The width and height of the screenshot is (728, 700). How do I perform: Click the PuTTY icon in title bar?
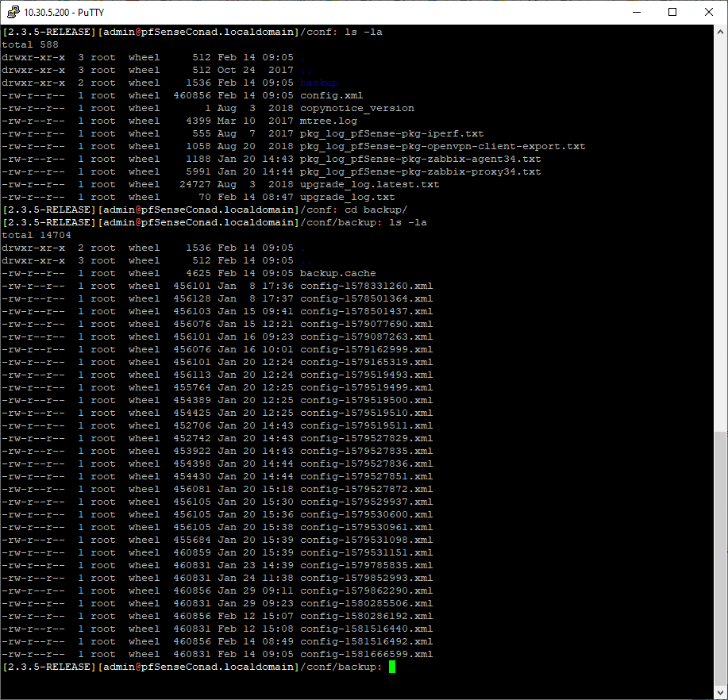click(x=13, y=12)
